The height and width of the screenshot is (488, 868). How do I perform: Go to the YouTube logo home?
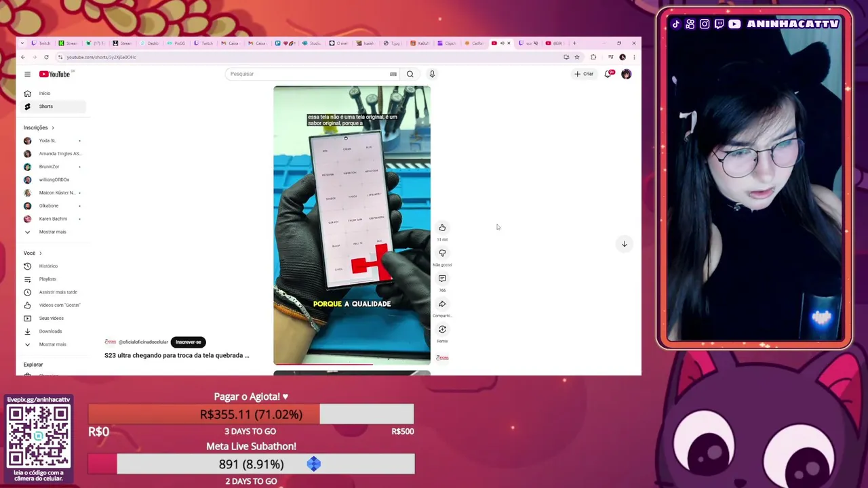click(x=54, y=74)
